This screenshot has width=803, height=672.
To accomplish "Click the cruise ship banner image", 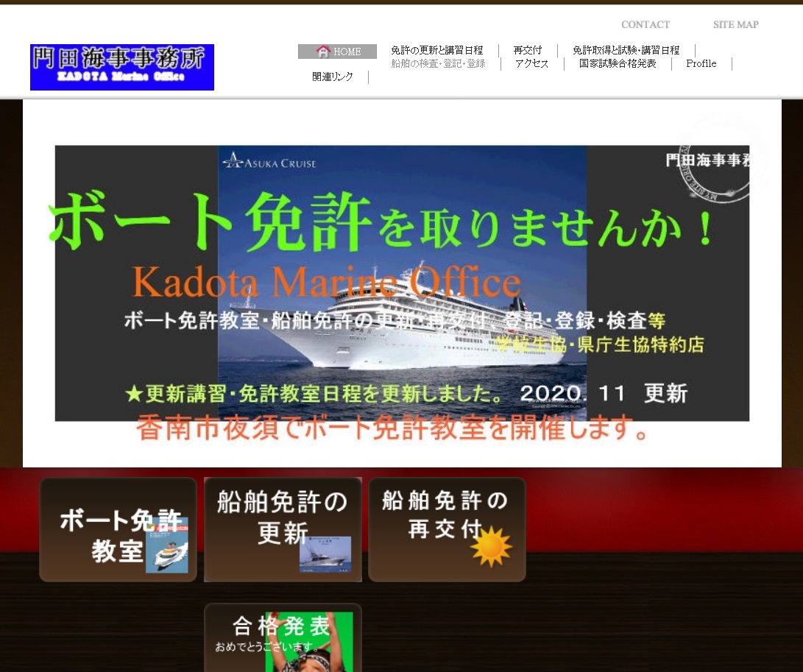I will tap(402, 283).
